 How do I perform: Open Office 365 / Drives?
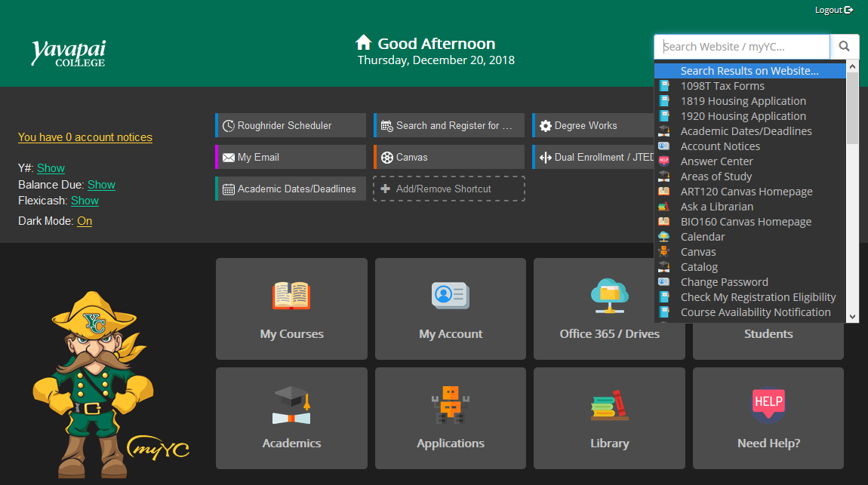pos(609,308)
